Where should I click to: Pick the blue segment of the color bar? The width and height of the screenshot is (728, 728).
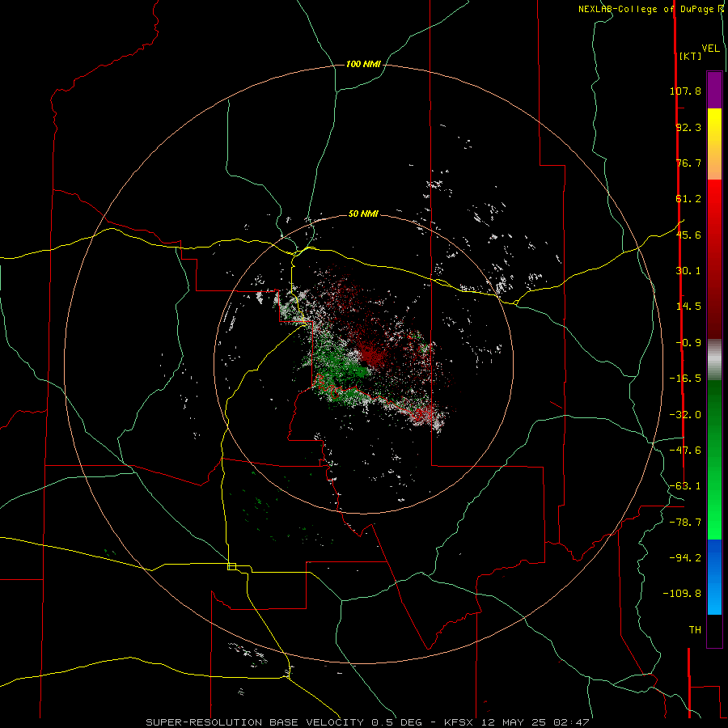(x=714, y=577)
